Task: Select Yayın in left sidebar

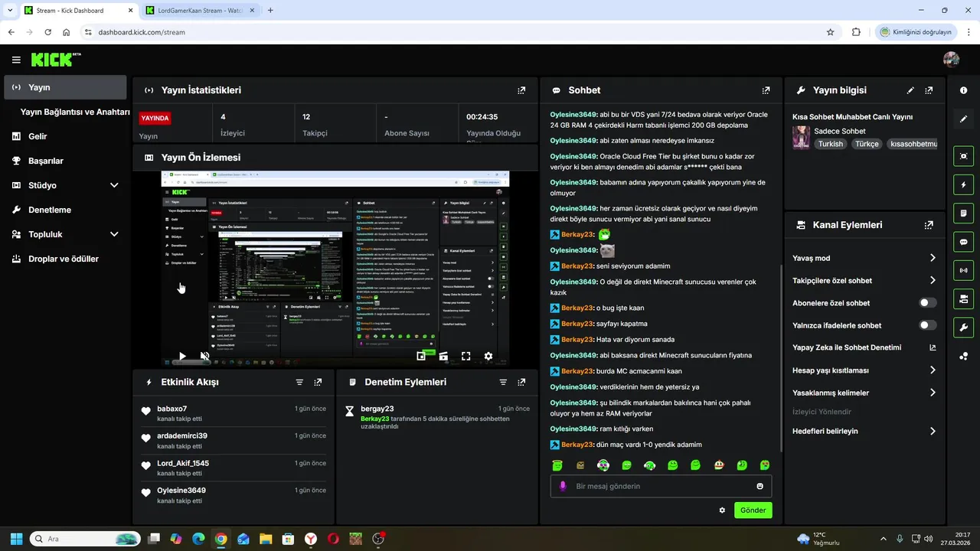Action: point(66,87)
